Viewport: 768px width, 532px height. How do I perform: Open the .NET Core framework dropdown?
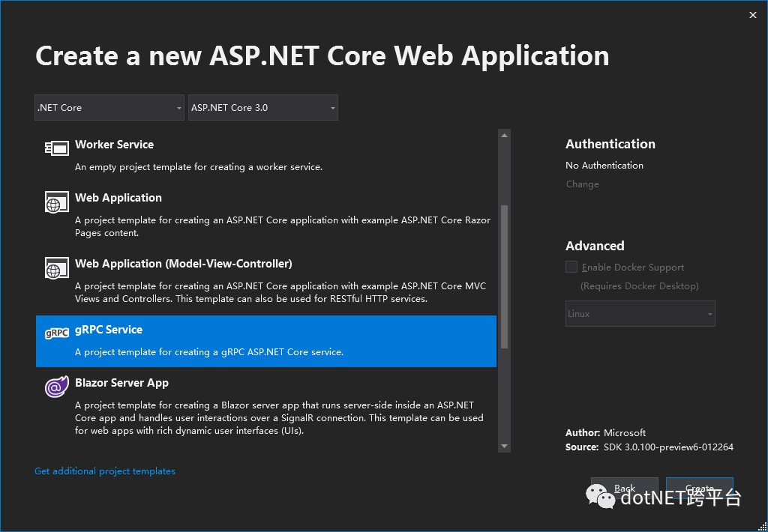tap(109, 107)
